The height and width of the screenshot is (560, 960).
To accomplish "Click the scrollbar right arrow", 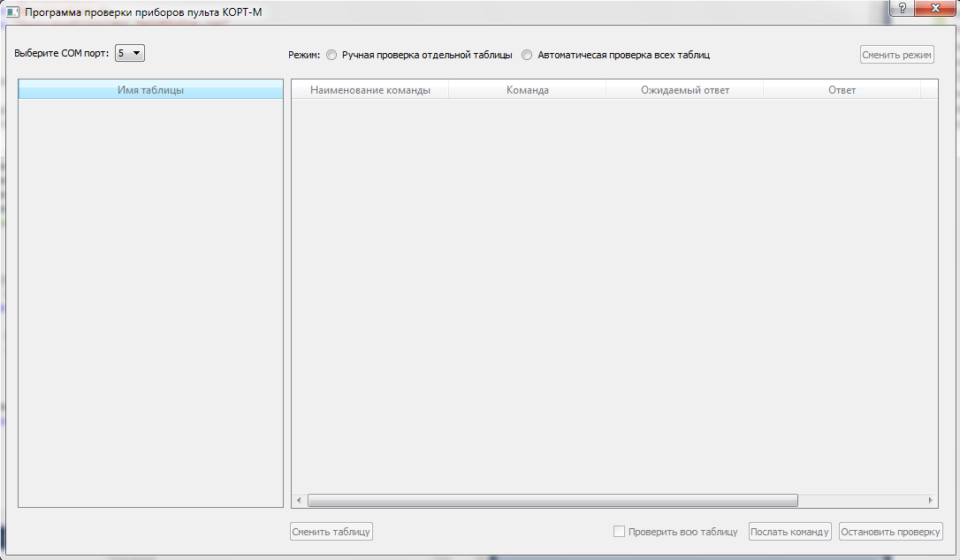I will pyautogui.click(x=931, y=501).
